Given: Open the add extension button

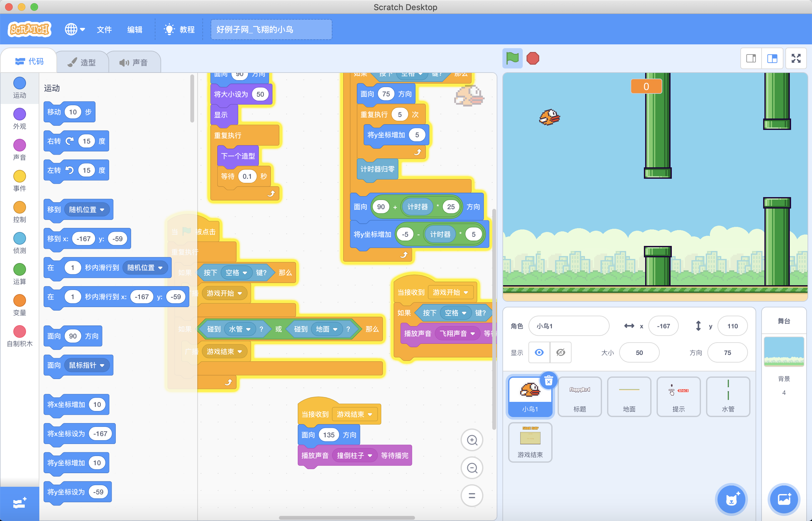Looking at the screenshot, I should coord(20,503).
